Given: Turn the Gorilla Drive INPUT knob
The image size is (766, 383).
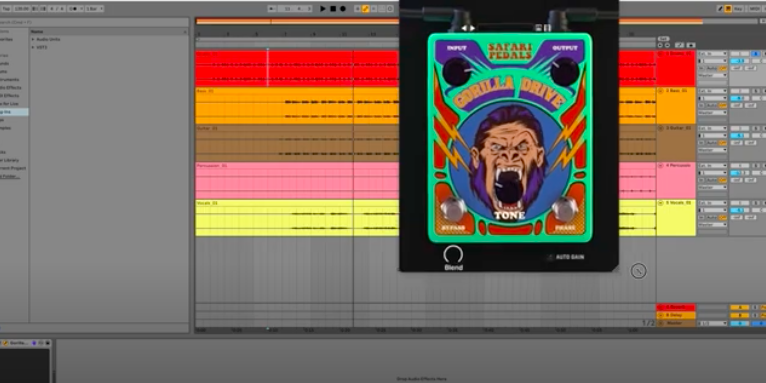Looking at the screenshot, I should coord(457,72).
